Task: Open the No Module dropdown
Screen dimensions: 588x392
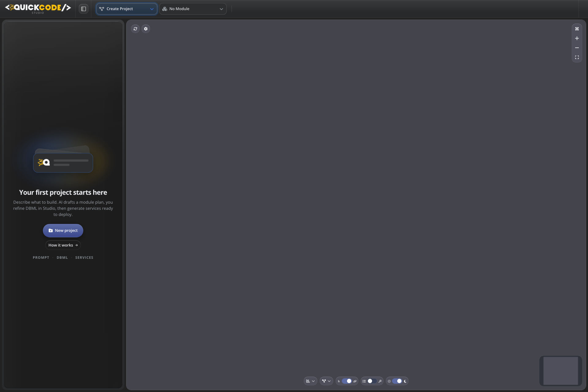Action: (x=193, y=9)
